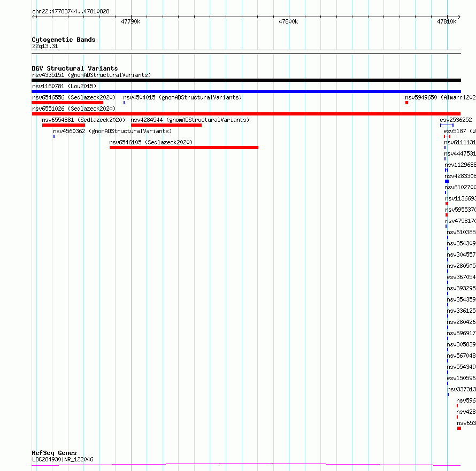
Task: Click the 22q13.31 band label
Action: coord(45,46)
